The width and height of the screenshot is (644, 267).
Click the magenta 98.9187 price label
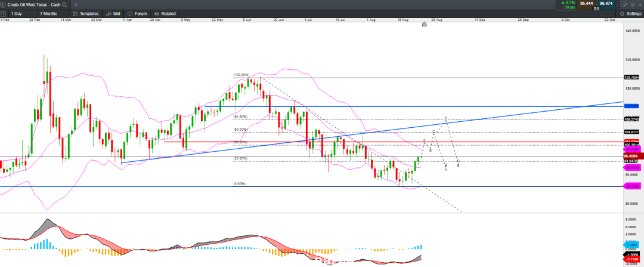[x=632, y=151]
